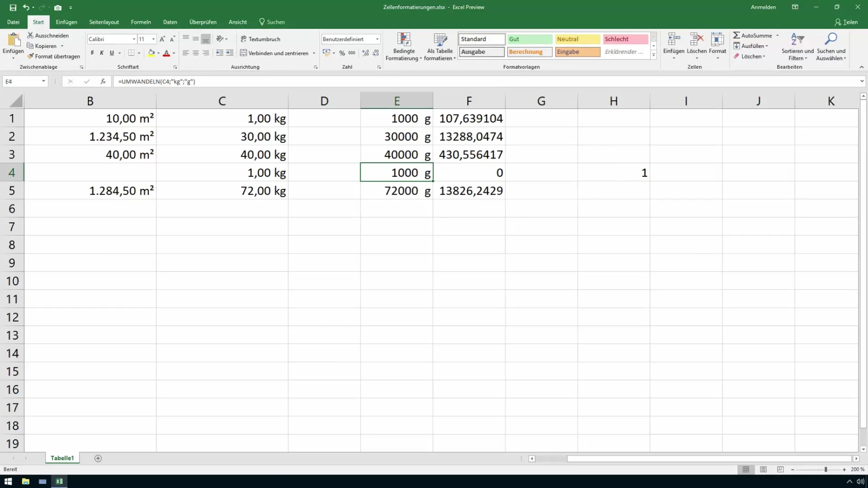
Task: Align cell text right
Action: pos(206,53)
